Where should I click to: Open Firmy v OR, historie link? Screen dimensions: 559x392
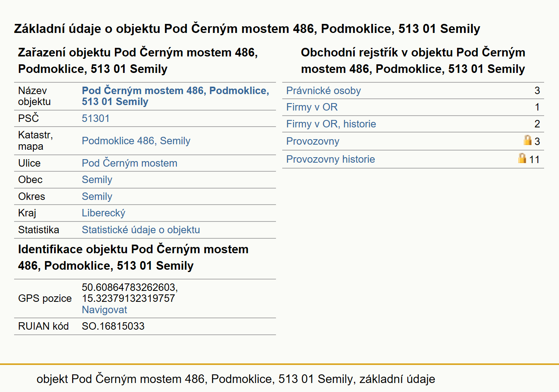(x=331, y=124)
